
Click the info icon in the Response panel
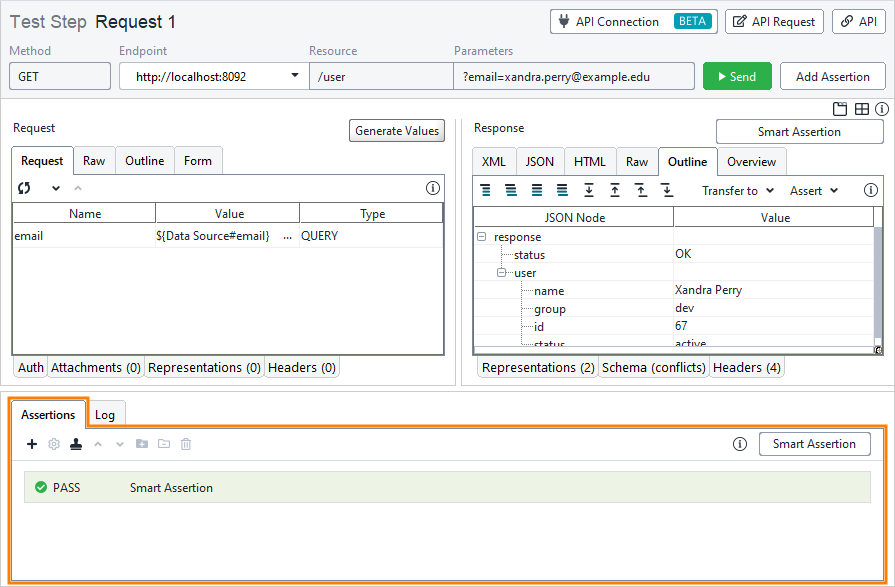pos(871,190)
